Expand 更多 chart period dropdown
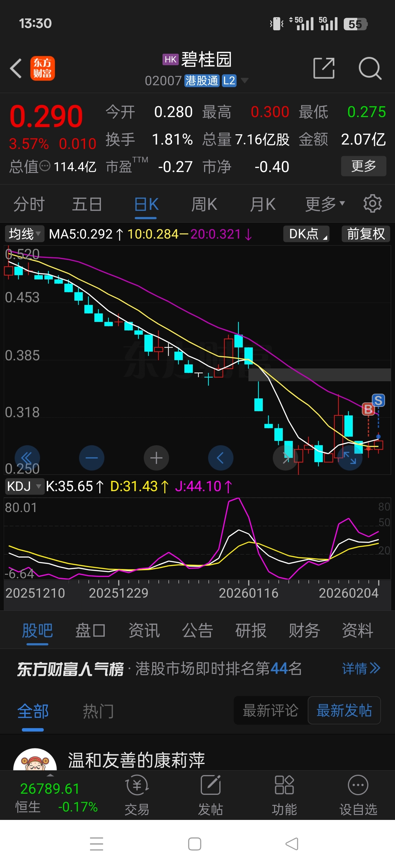This screenshot has width=395, height=868. click(x=325, y=204)
